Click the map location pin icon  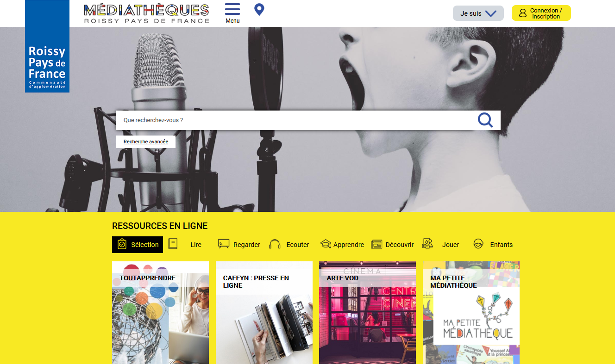point(259,9)
